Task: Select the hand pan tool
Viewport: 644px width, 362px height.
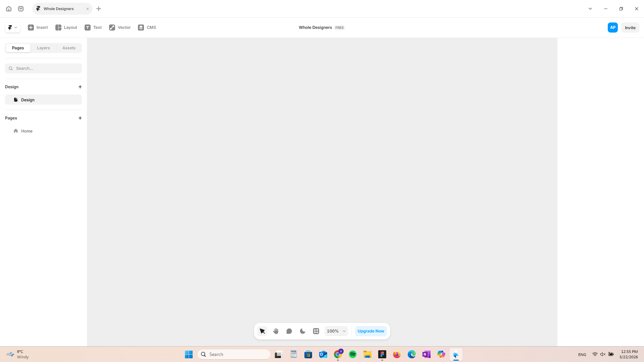Action: click(276, 331)
